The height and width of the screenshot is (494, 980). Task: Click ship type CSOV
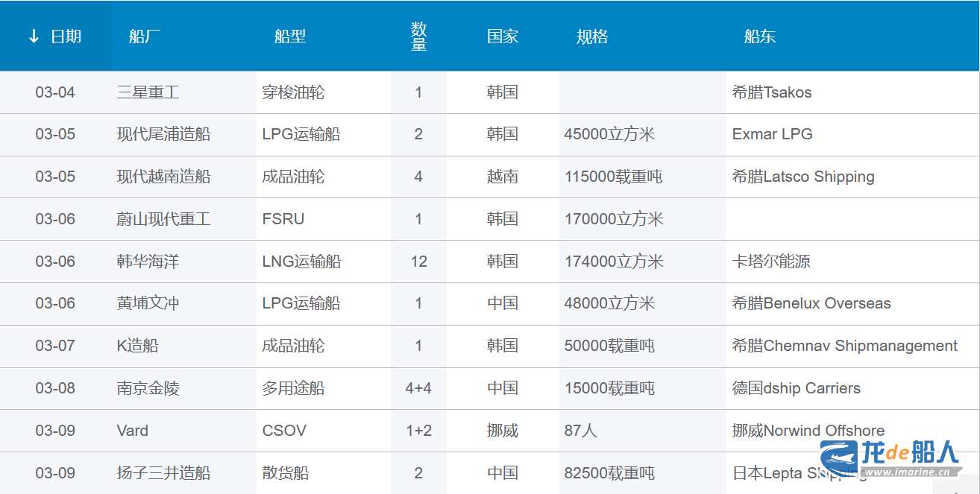[x=284, y=431]
